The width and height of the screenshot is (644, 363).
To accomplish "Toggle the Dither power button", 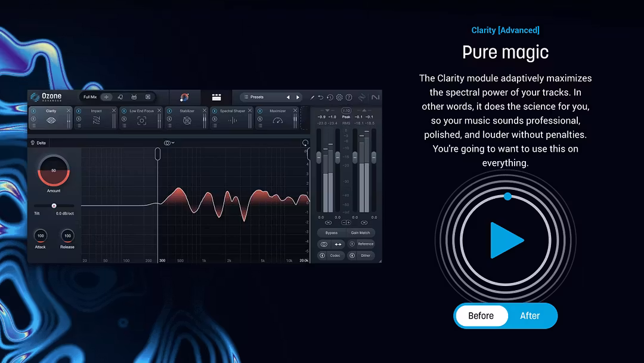I will (x=352, y=256).
